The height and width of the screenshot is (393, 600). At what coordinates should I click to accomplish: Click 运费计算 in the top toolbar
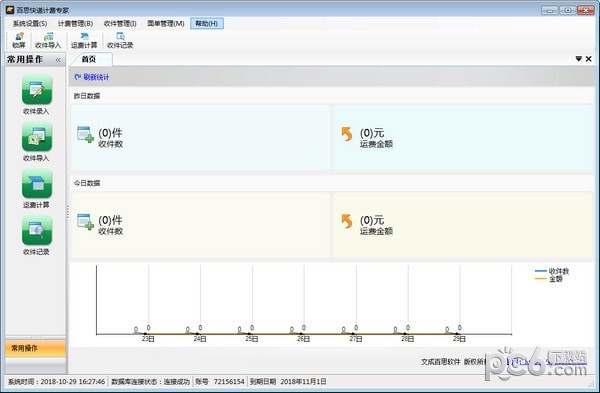84,41
